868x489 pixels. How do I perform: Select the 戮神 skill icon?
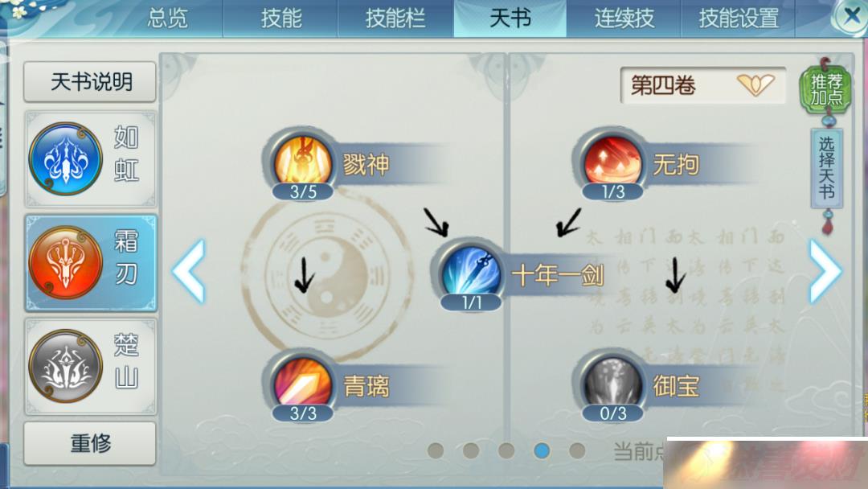(x=303, y=162)
